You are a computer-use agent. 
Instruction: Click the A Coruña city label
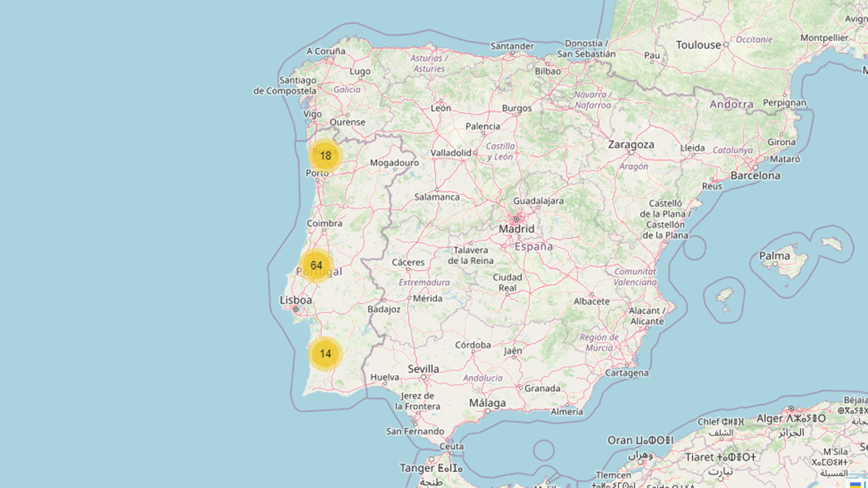[325, 51]
